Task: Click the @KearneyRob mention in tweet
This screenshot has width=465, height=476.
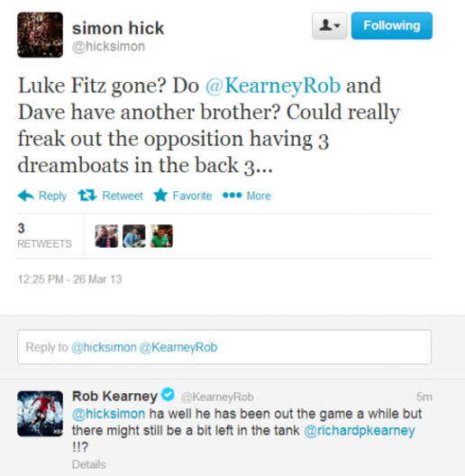Action: (273, 86)
